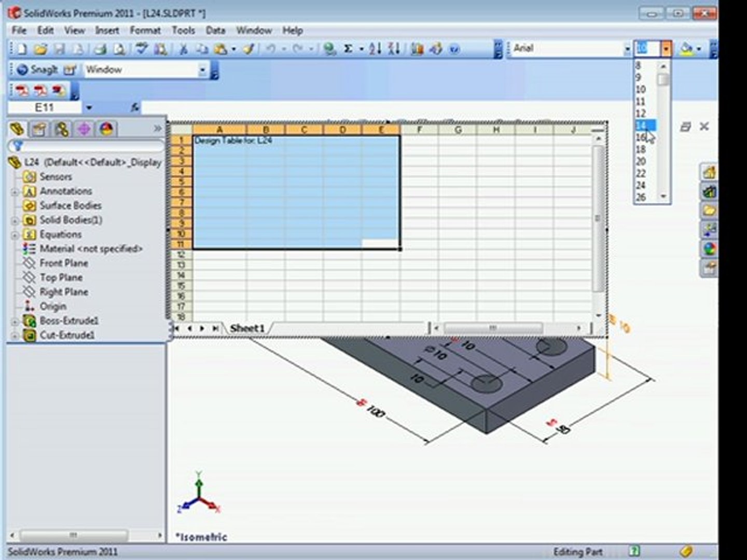This screenshot has width=747, height=560.
Task: Click row 12 header in spreadsheet
Action: [181, 255]
